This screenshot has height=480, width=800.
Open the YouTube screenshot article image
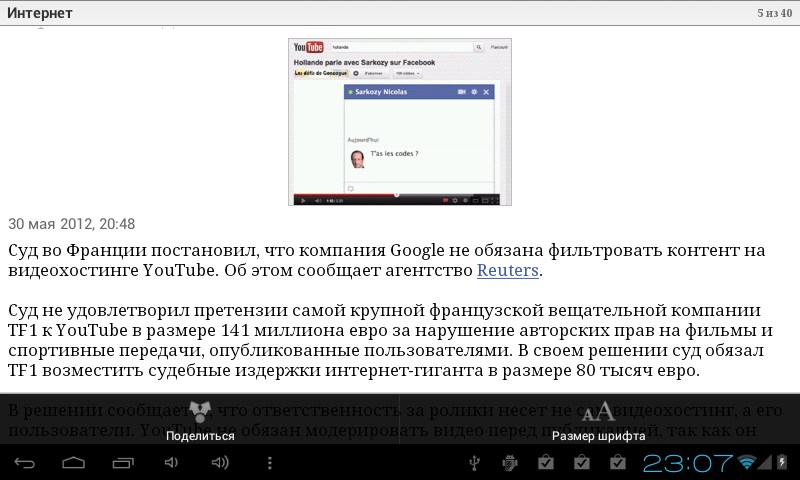pyautogui.click(x=400, y=122)
